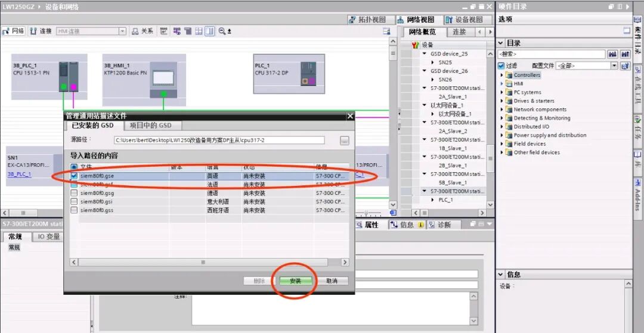Click the 取消 cancel button
Image resolution: width=644 pixels, height=333 pixels.
pos(332,281)
